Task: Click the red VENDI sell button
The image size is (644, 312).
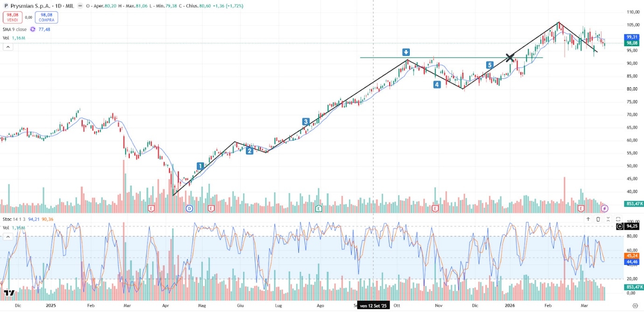Action: 12,18
